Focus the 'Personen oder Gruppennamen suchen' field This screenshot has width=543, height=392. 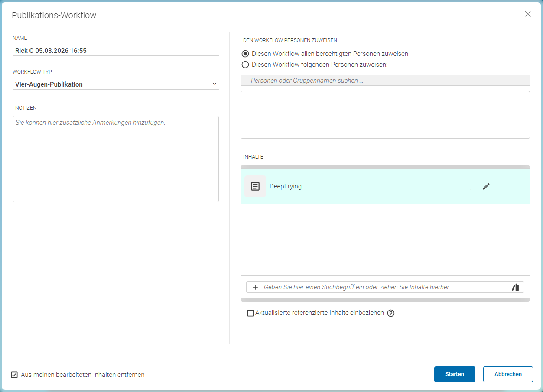pos(385,81)
